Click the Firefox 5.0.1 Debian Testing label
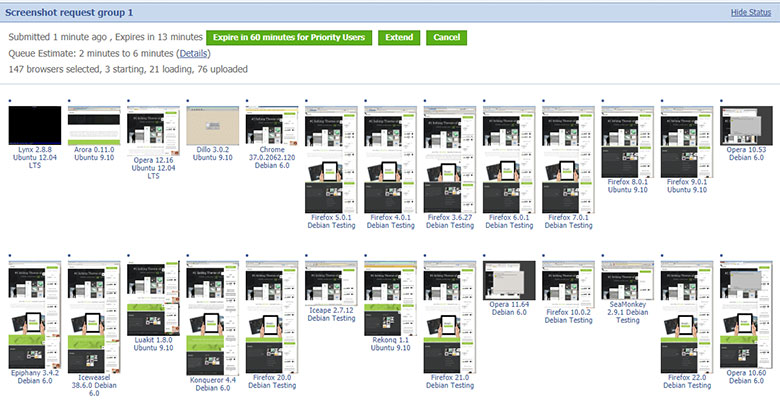The image size is (780, 403). [331, 220]
